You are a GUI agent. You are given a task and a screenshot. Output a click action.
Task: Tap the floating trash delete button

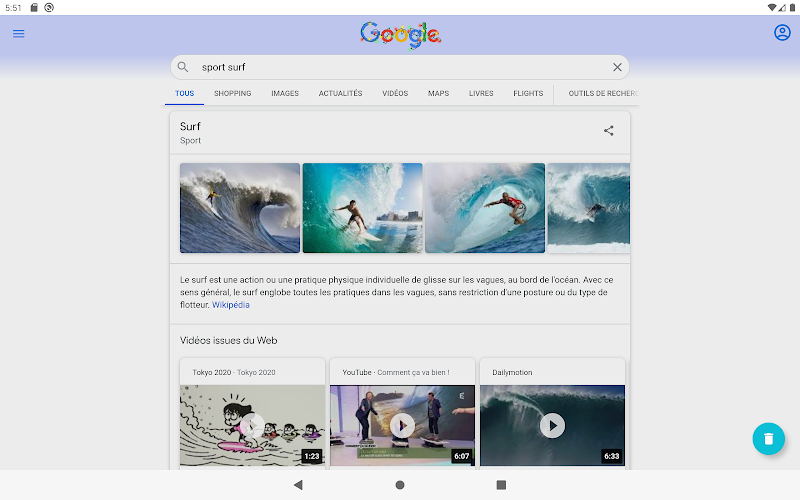tap(768, 439)
